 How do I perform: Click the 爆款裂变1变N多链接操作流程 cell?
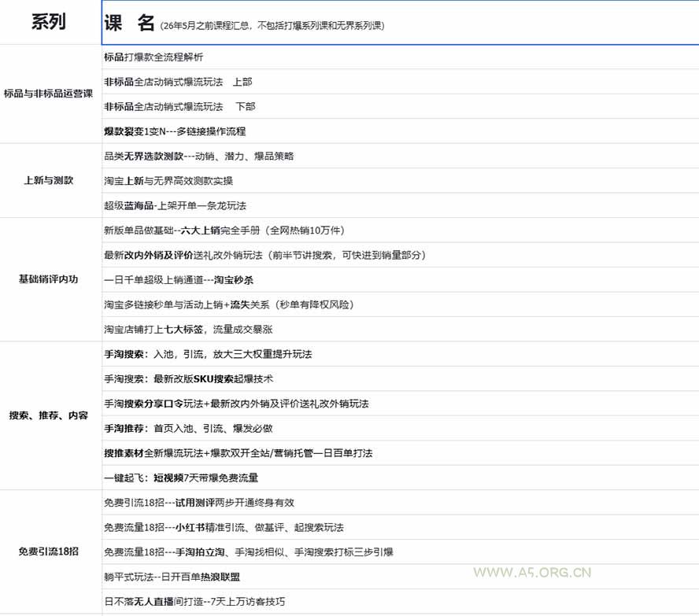(x=401, y=131)
